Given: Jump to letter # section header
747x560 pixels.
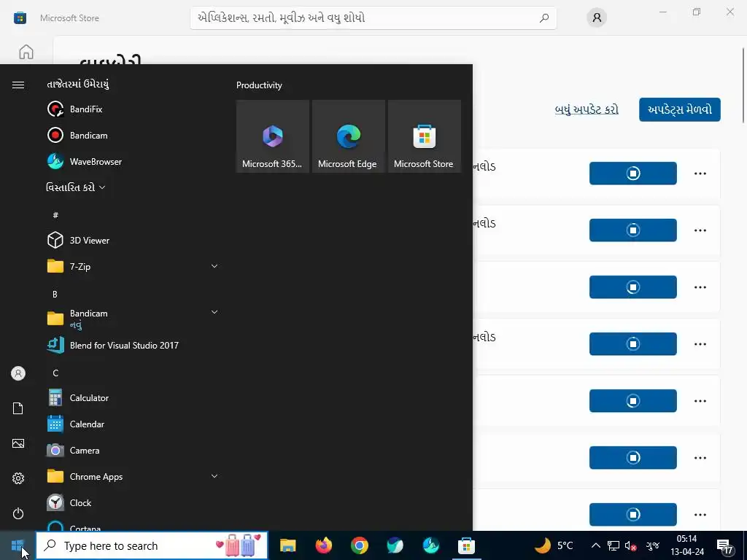Looking at the screenshot, I should [x=55, y=215].
